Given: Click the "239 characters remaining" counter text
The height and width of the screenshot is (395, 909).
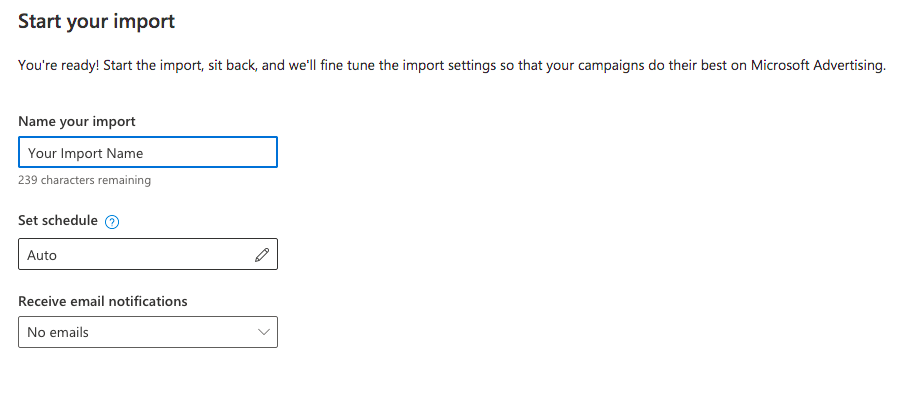Looking at the screenshot, I should pos(85,180).
